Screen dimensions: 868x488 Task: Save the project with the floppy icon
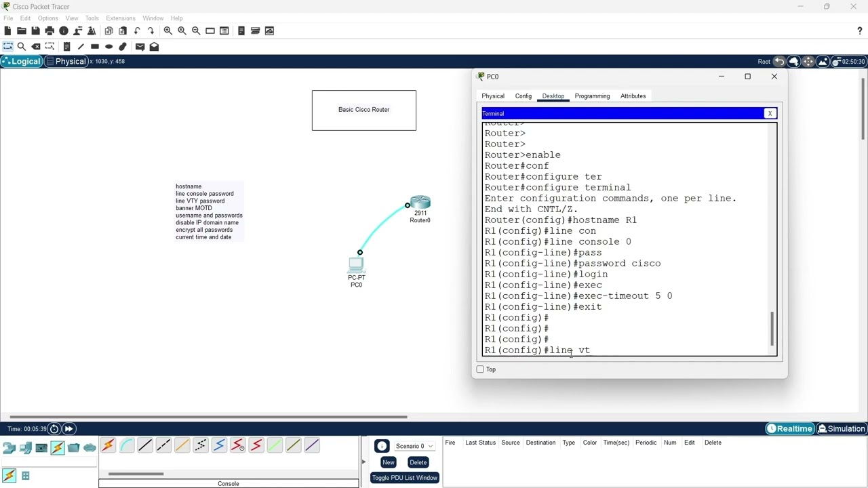coord(35,30)
